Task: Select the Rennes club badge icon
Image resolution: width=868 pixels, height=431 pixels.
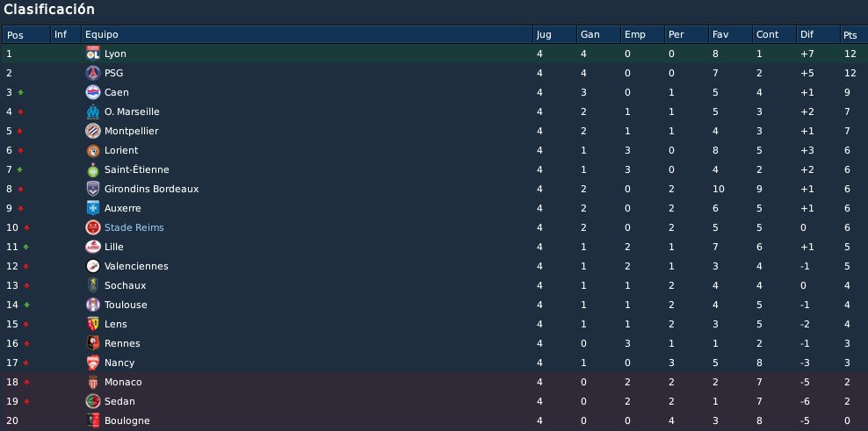Action: (93, 343)
